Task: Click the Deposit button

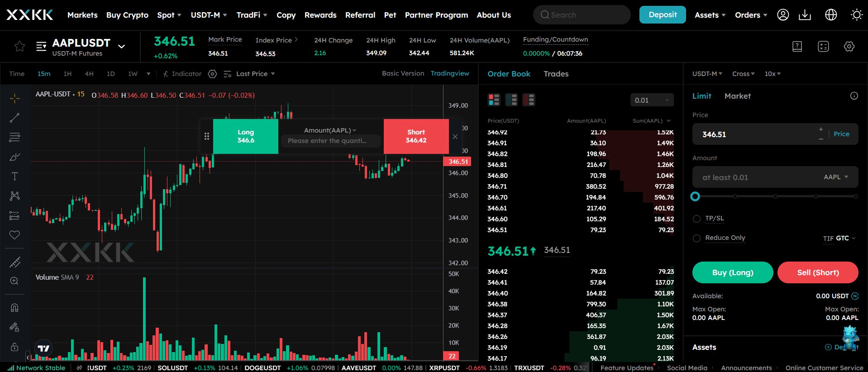Action: tap(663, 15)
